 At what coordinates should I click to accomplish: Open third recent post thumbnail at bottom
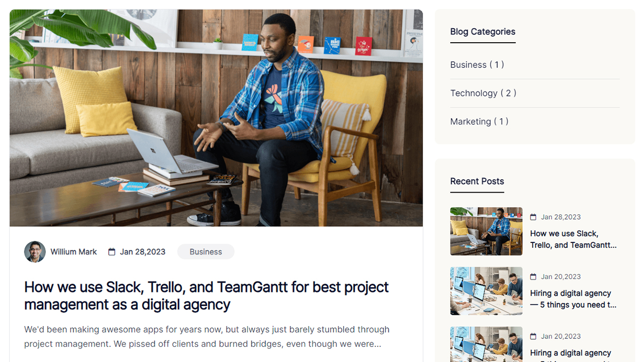pos(486,344)
